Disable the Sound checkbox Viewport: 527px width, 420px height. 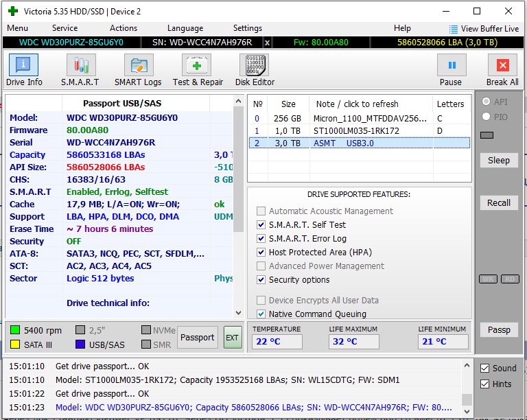pos(484,369)
